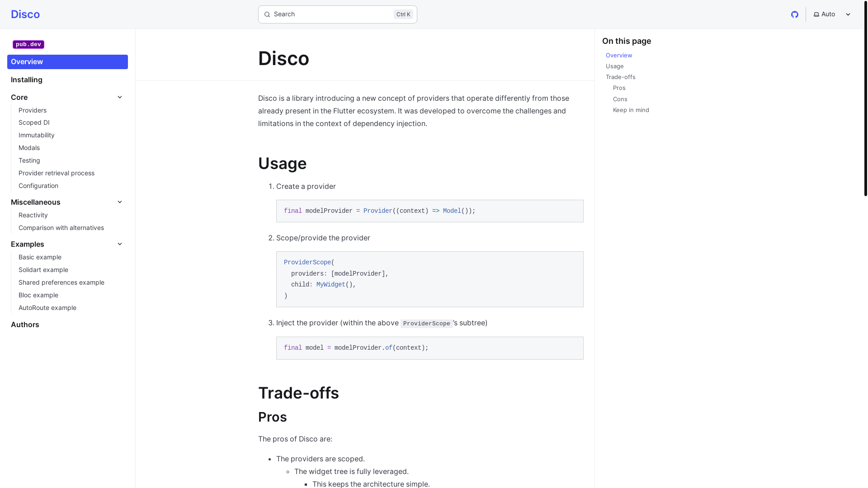Click the search magnifier icon
The width and height of the screenshot is (868, 488).
coord(267,14)
